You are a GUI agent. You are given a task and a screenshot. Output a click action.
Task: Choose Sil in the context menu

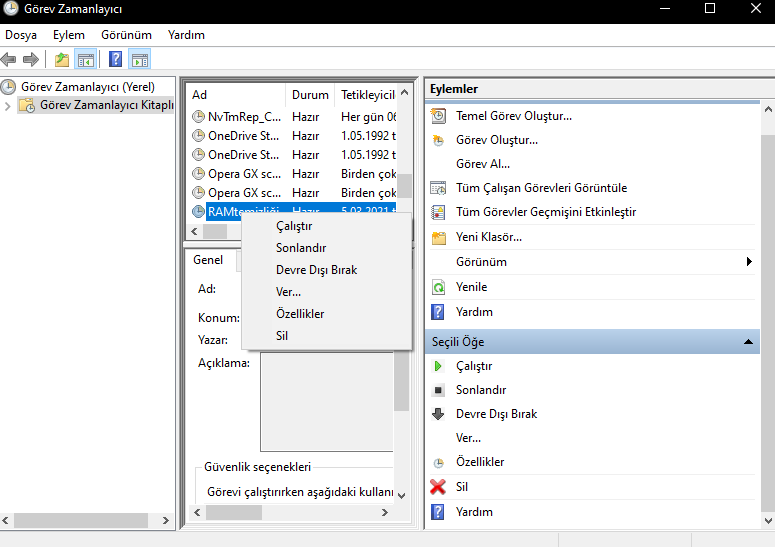pos(327,336)
